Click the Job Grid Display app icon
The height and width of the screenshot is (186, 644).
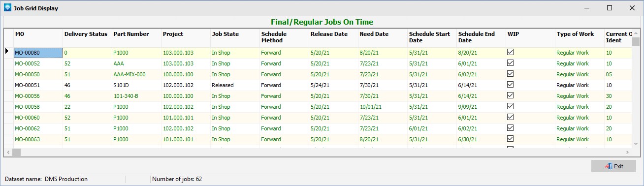(x=7, y=7)
